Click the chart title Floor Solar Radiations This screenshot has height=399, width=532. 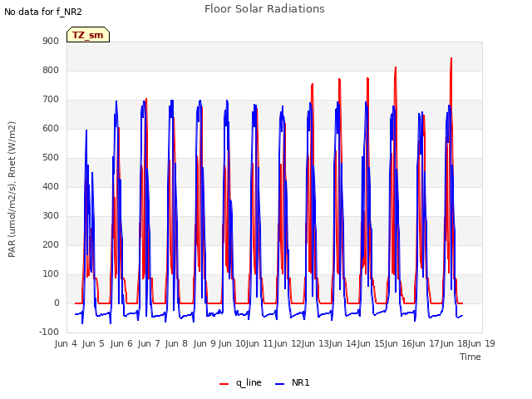point(264,9)
